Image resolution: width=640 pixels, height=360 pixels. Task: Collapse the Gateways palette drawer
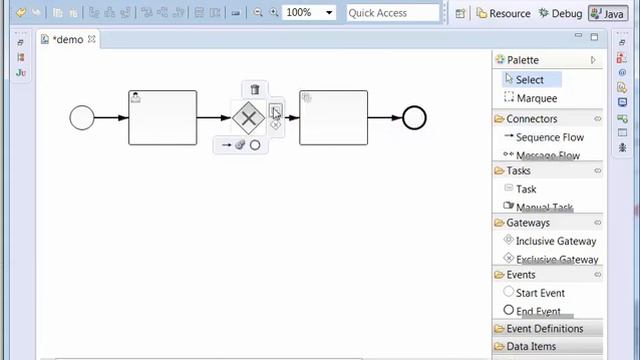(x=522, y=223)
